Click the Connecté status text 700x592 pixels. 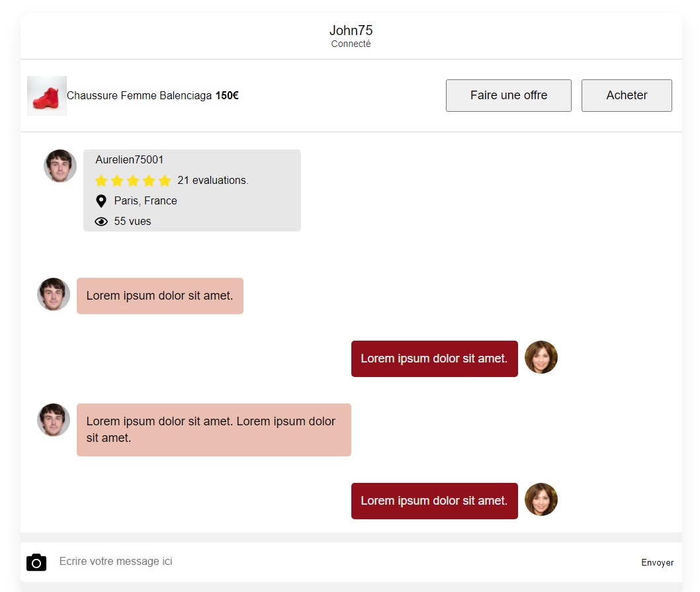[x=351, y=44]
